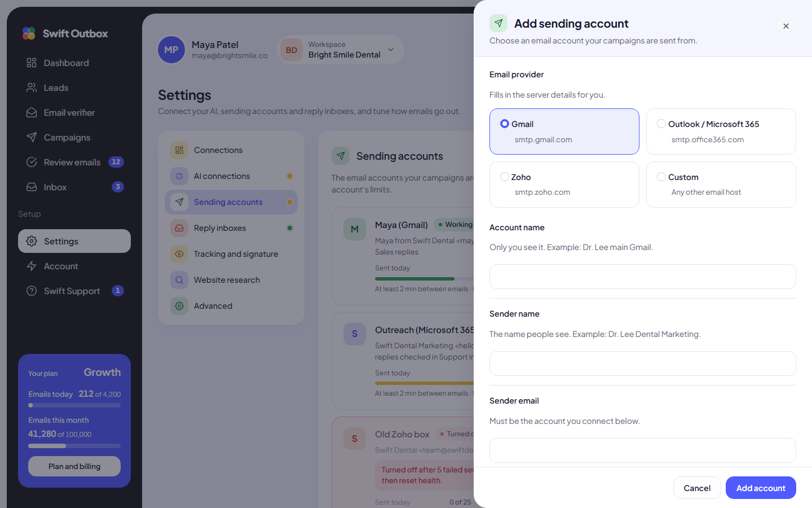Screen dimensions: 812x508
Task: Open Tracking and signature settings
Action: tap(231, 254)
